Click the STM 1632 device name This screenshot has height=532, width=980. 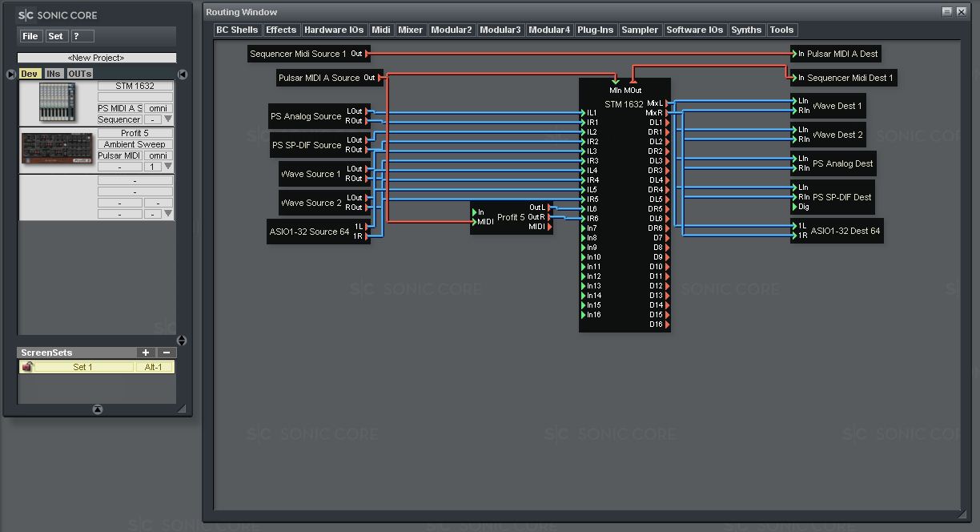(135, 86)
